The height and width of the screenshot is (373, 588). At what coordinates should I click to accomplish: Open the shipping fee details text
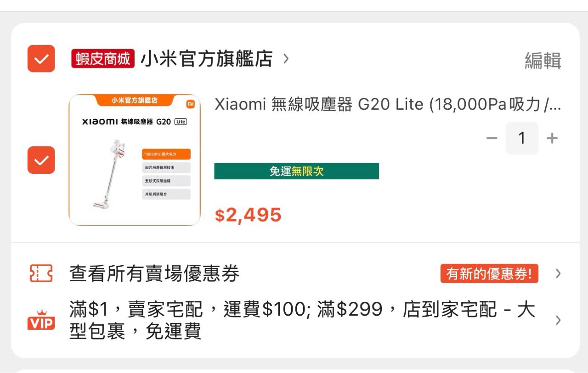[x=302, y=320]
